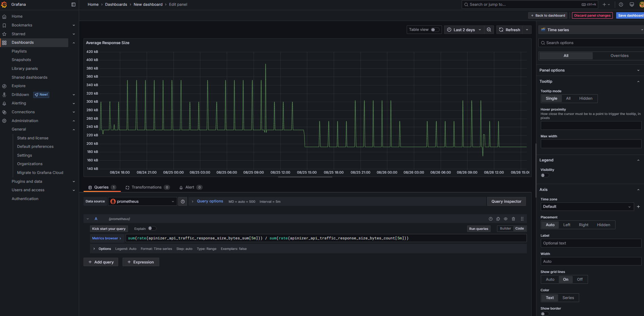Toggle the Show border switch
This screenshot has height=316, width=644.
tap(545, 314)
